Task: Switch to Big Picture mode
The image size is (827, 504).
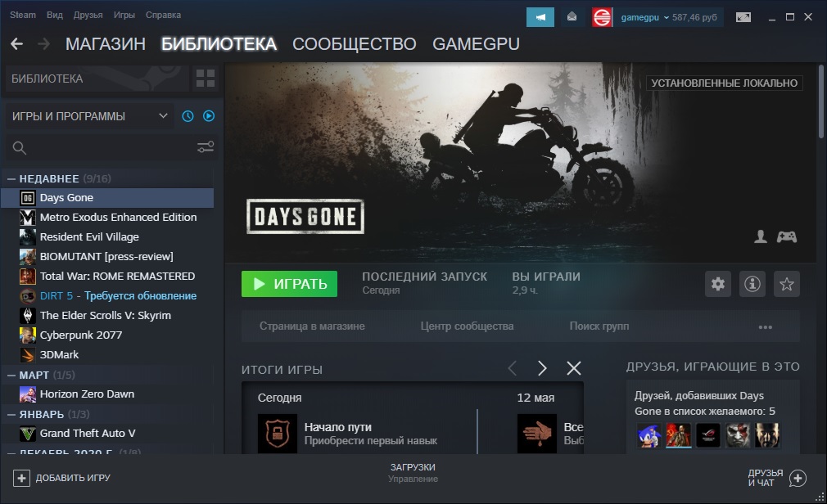Action: 743,17
